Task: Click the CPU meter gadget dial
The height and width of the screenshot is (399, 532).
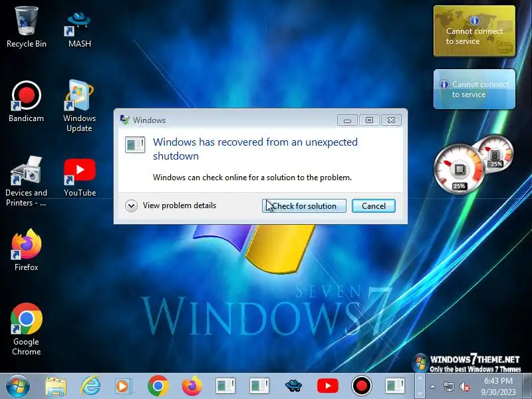Action: coord(460,169)
